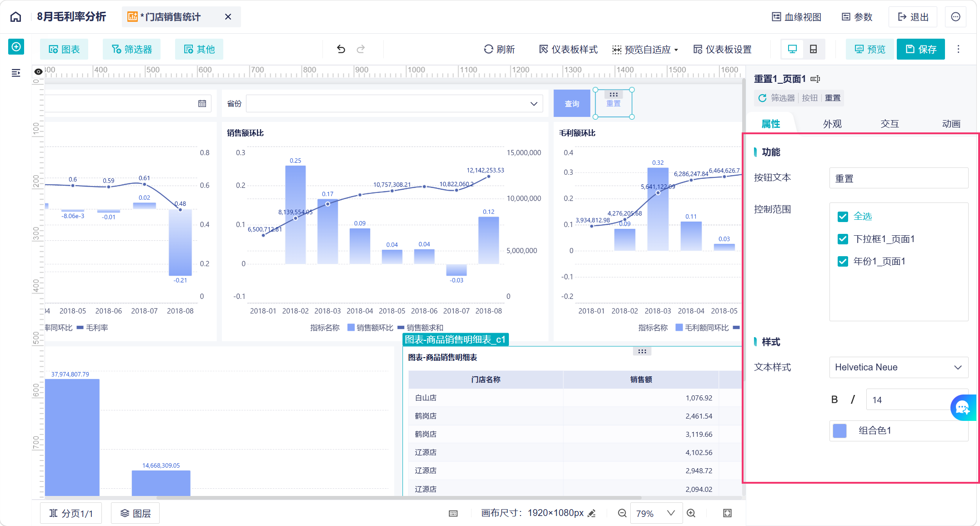Switch to the 动画 animation tab
Screen dimensions: 980x526
pyautogui.click(x=951, y=124)
